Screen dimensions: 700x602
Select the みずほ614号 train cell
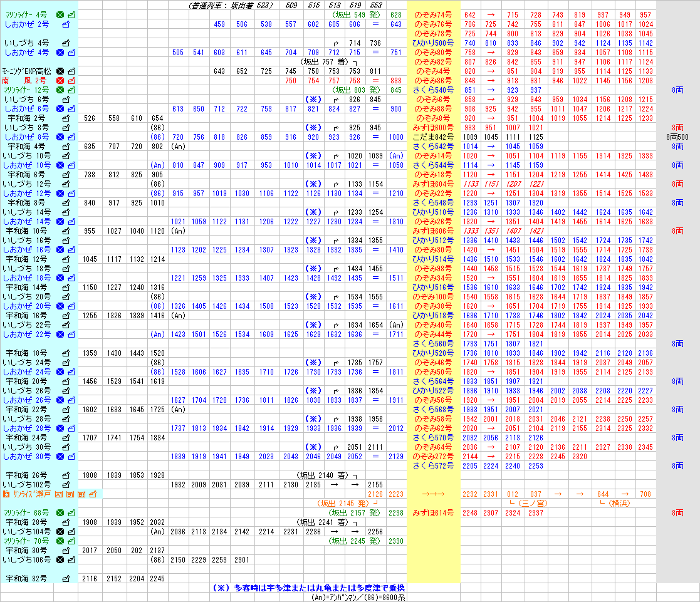(433, 513)
